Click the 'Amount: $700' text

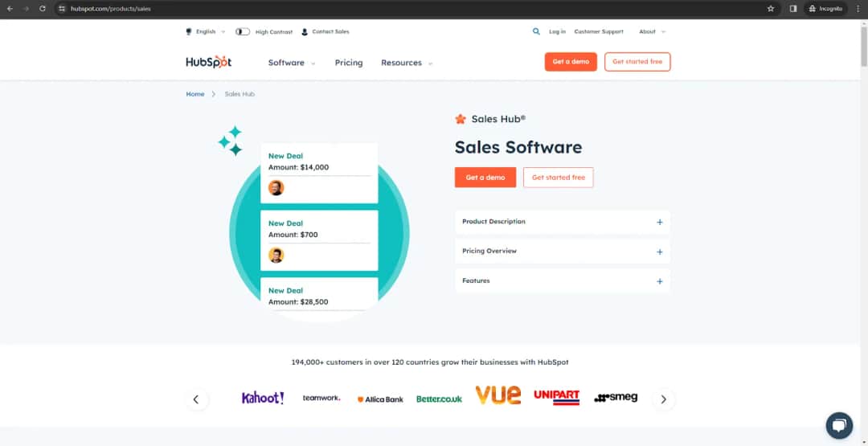coord(293,235)
